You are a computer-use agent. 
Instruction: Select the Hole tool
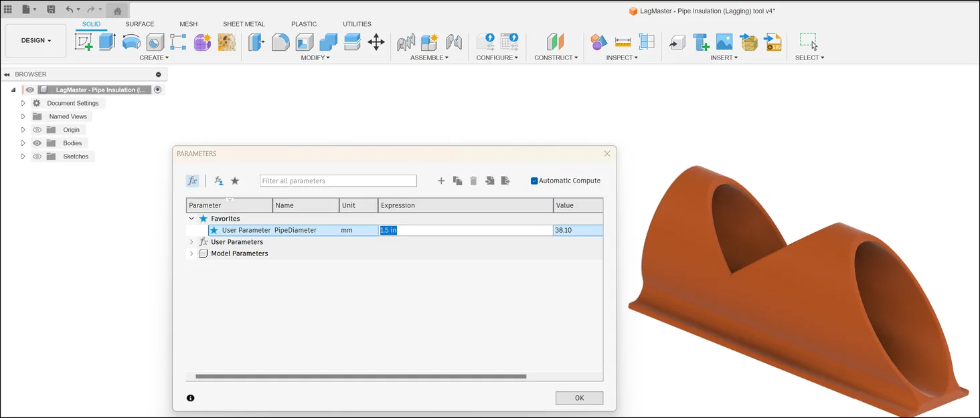click(155, 42)
